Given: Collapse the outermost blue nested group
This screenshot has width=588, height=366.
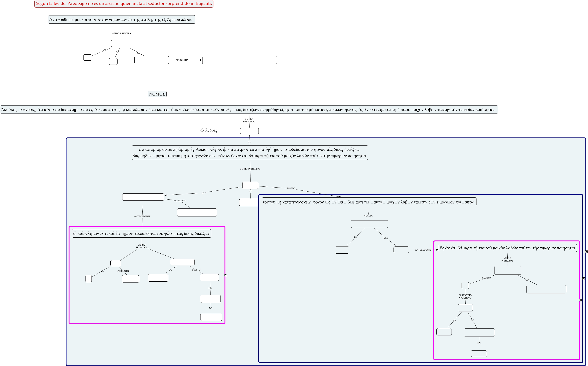Looking at the screenshot, I should pos(586,252).
